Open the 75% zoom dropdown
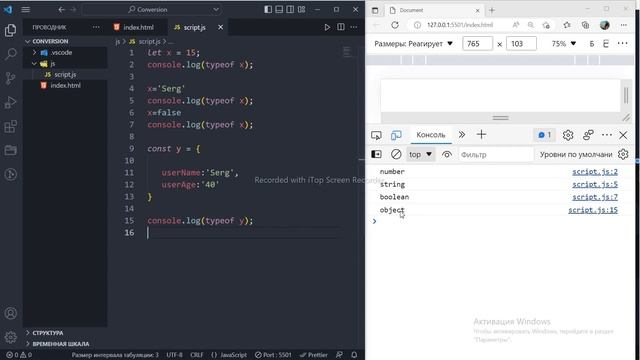 pos(564,44)
